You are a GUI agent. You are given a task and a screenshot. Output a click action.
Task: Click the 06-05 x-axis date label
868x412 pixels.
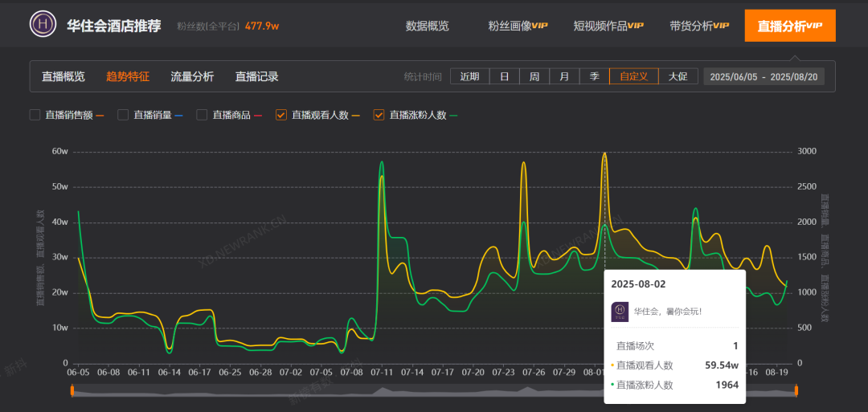pyautogui.click(x=78, y=373)
